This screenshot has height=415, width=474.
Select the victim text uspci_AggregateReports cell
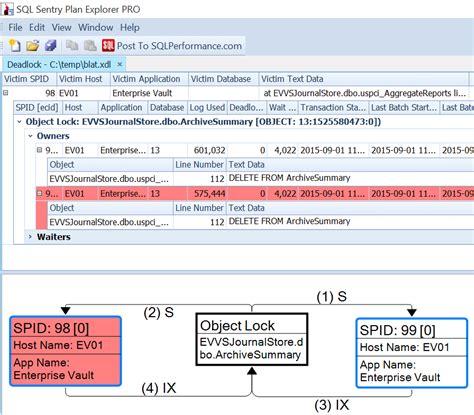tap(364, 93)
